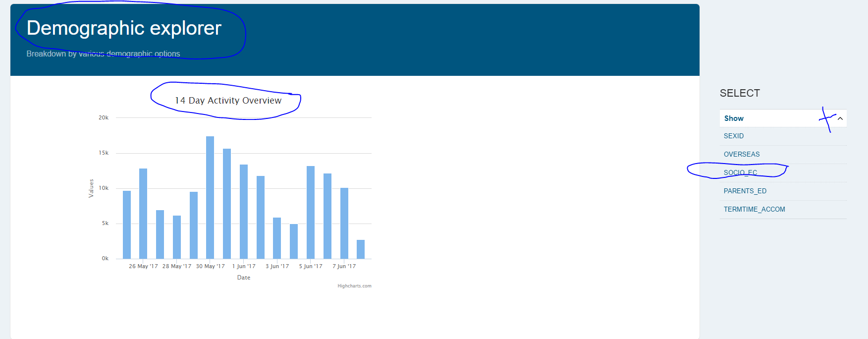Click the 1 Jun '17 axis label
868x339 pixels.
point(244,266)
